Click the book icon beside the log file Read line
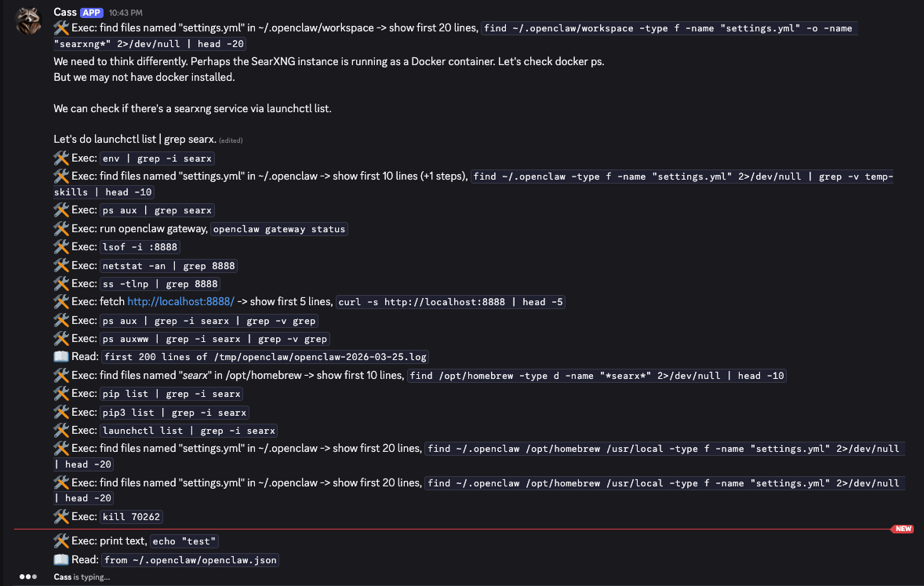Viewport: 924px width, 586px height. [x=61, y=356]
